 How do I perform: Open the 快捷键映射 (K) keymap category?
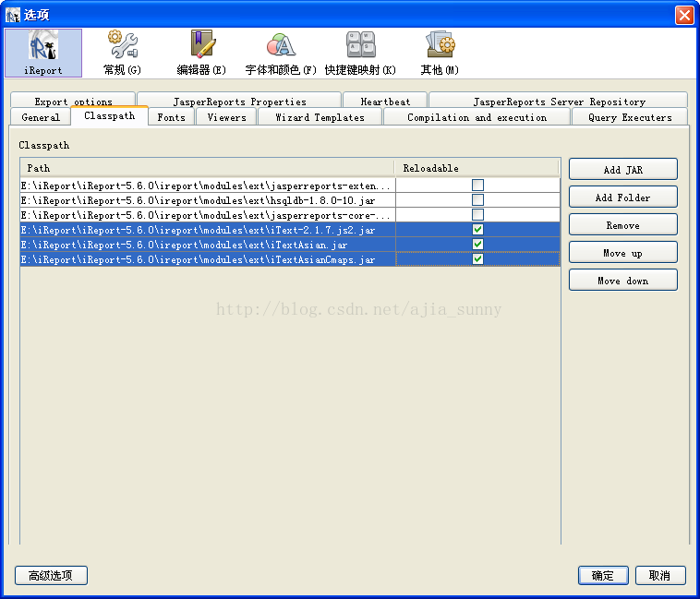(360, 53)
